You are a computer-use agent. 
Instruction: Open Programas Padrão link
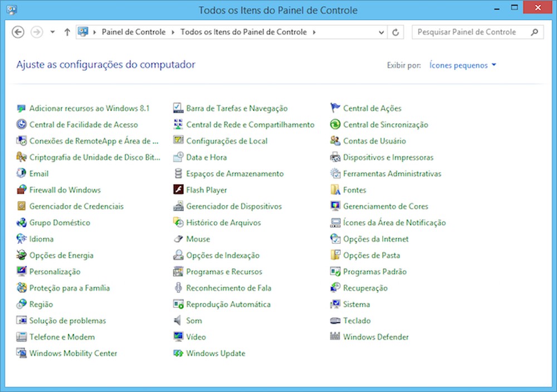click(x=375, y=272)
